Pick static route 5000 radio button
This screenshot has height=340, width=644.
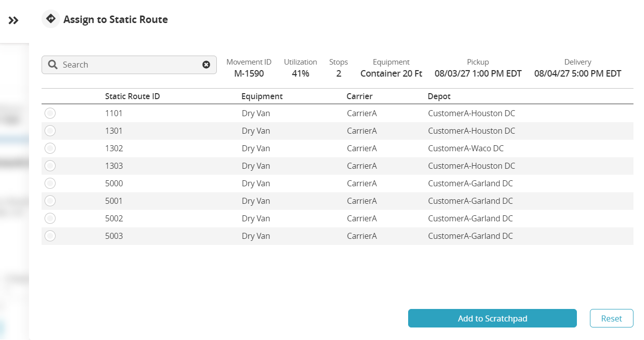click(x=50, y=183)
